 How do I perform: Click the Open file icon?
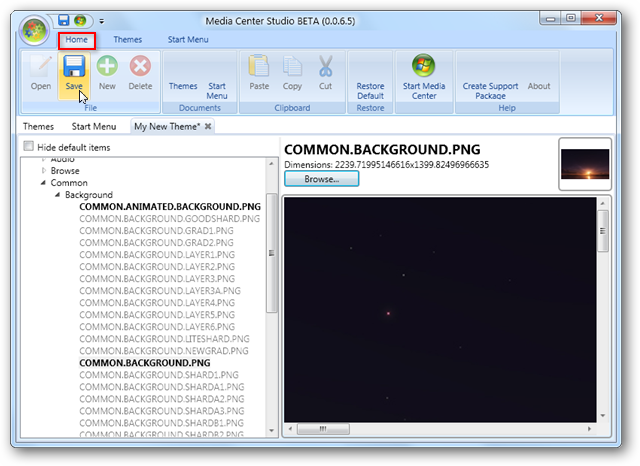[x=41, y=66]
